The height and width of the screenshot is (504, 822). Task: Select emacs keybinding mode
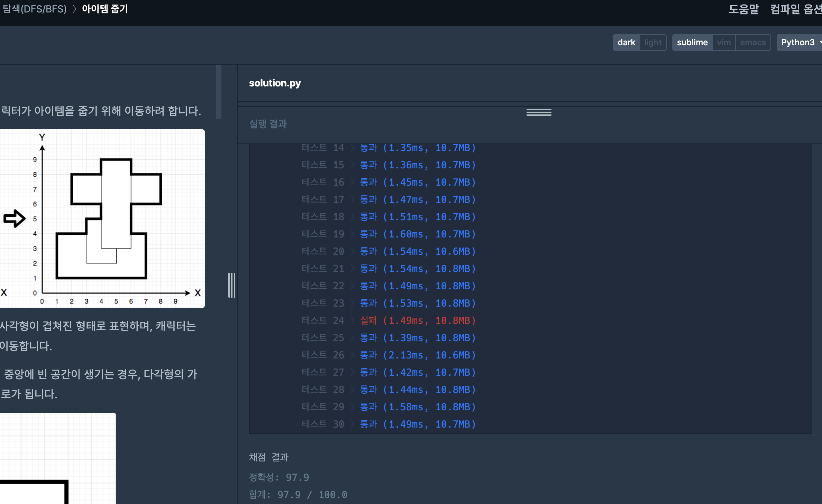[x=753, y=43]
